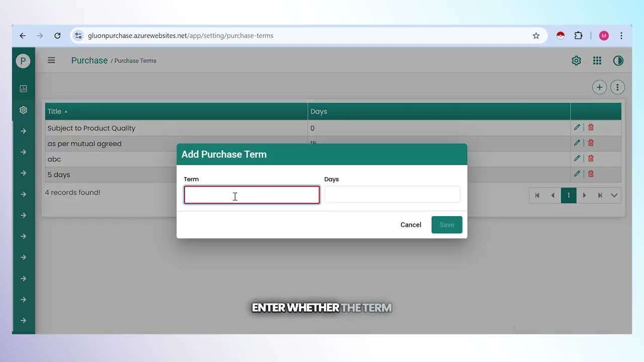Open site information icon in address bar
644x362 pixels.
coord(78,36)
